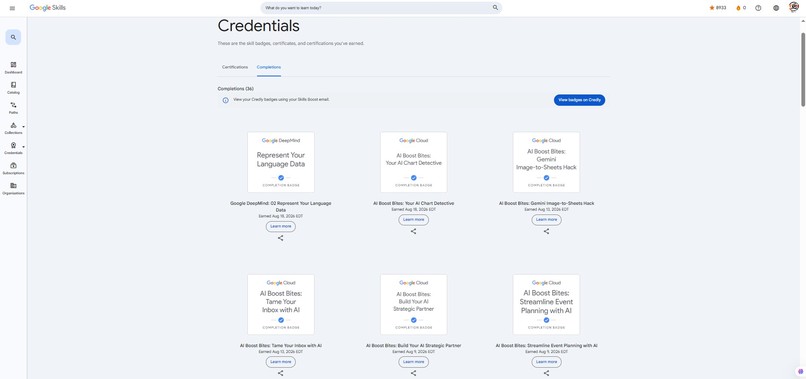The image size is (806, 379).
Task: Learn more about Build Your AI Strategic Partner
Action: point(413,362)
